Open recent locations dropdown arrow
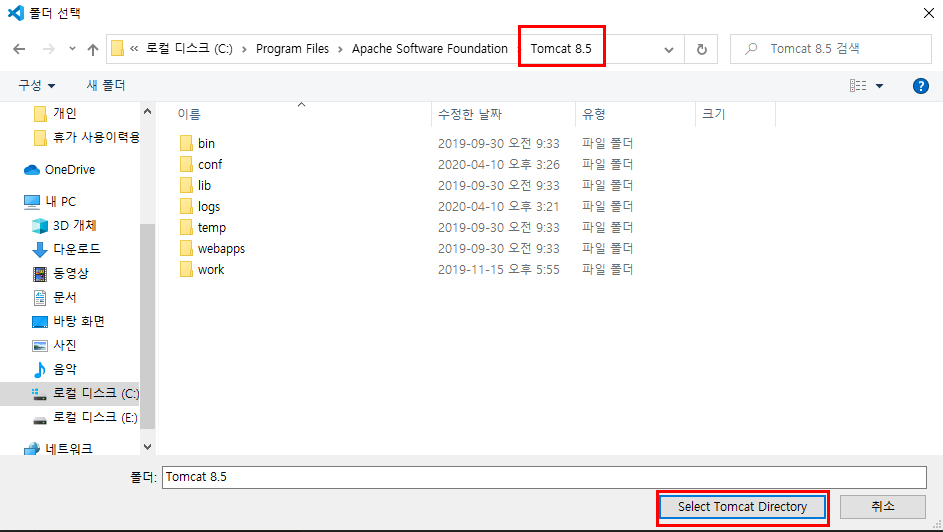The width and height of the screenshot is (943, 532). pyautogui.click(x=72, y=49)
